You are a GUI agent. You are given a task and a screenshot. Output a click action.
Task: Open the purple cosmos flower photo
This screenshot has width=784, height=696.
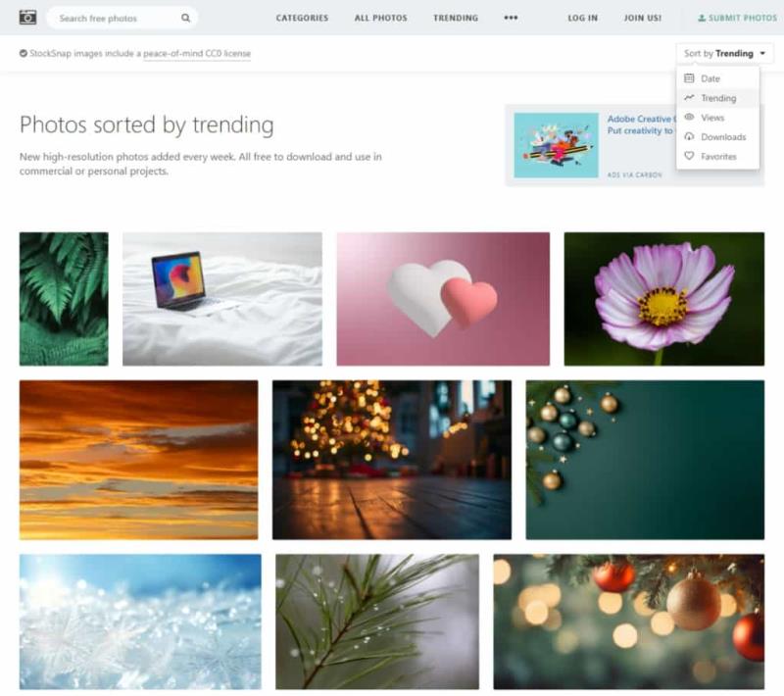click(x=664, y=299)
